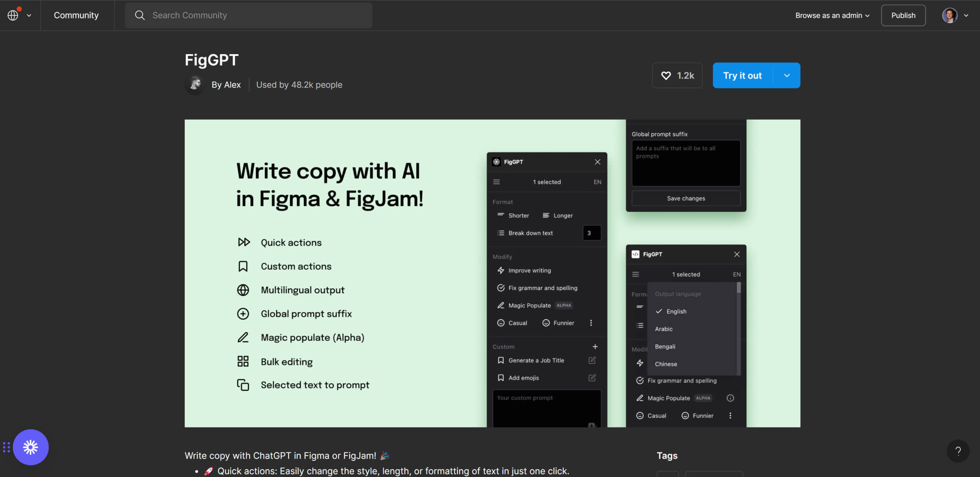Open the By Alex author link

click(226, 85)
